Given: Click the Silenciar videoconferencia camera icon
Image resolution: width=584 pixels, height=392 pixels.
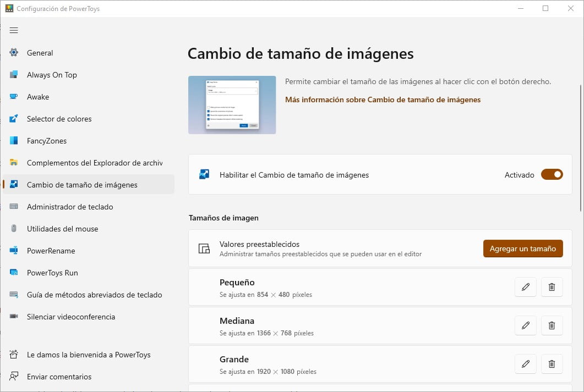Looking at the screenshot, I should click(14, 317).
